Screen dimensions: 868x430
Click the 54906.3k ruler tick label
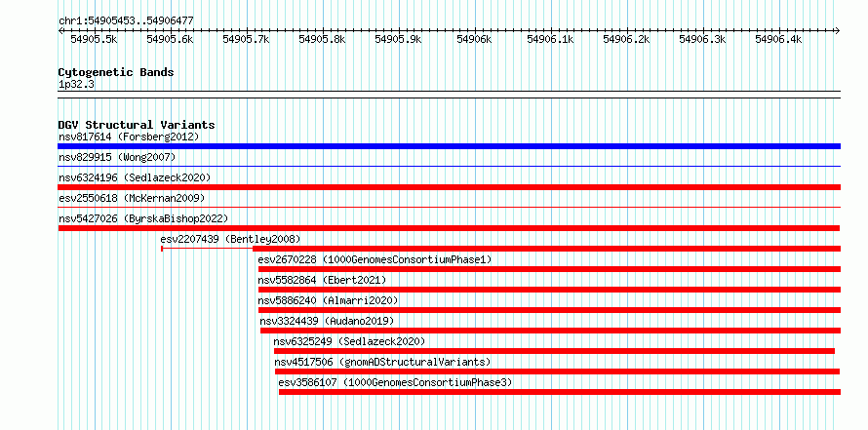point(702,39)
